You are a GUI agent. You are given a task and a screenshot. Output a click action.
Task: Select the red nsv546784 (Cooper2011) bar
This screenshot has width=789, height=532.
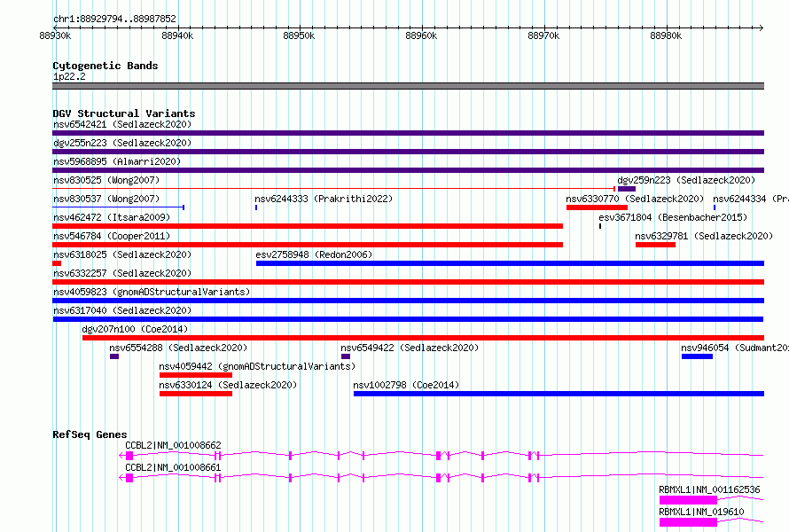308,245
